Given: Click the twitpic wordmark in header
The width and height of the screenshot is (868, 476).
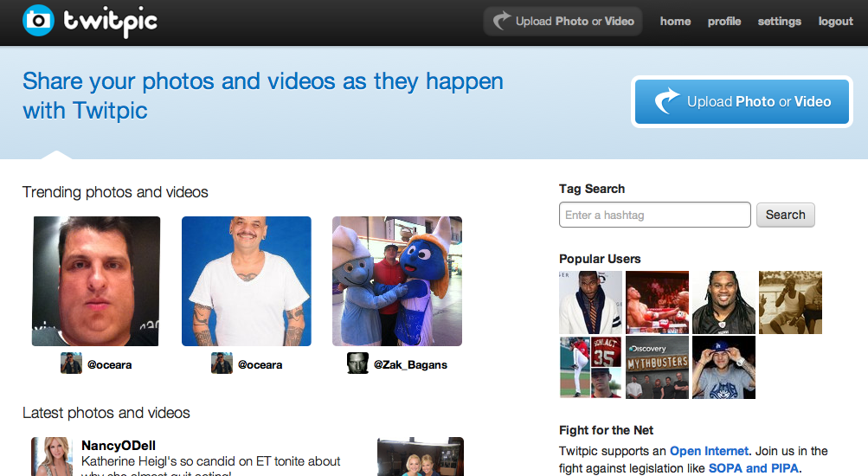Looking at the screenshot, I should tap(110, 23).
